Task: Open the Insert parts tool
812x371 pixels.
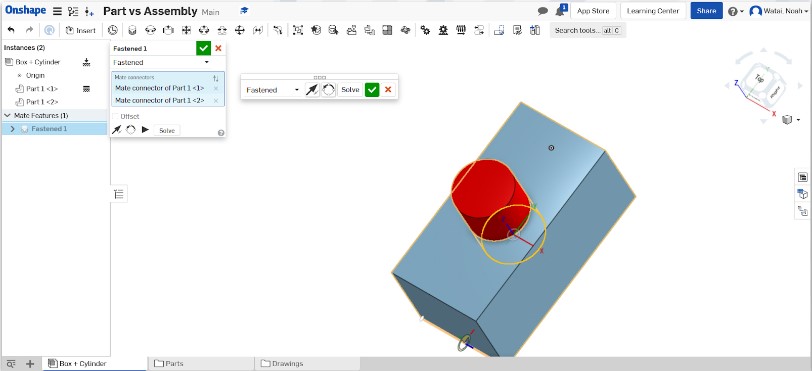Action: click(80, 31)
